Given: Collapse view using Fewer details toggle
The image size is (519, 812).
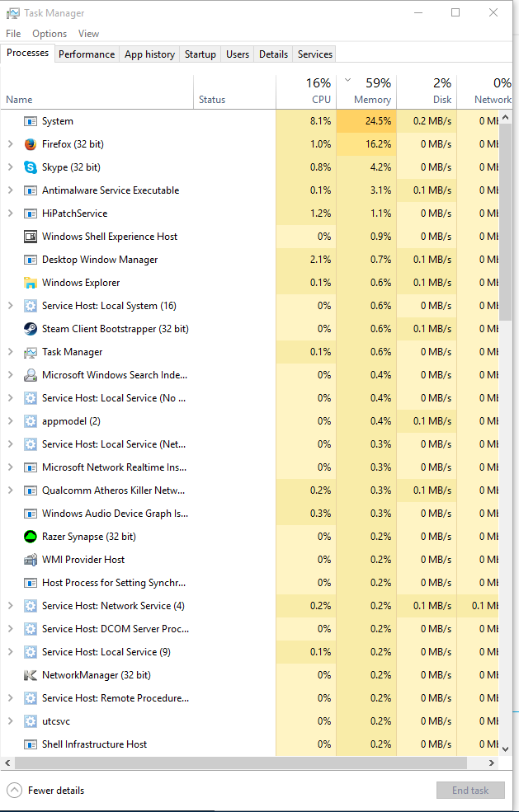Looking at the screenshot, I should tap(45, 791).
